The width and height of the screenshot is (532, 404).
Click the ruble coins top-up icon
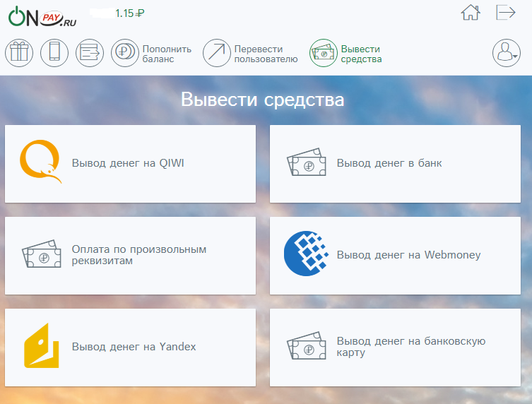tap(125, 53)
